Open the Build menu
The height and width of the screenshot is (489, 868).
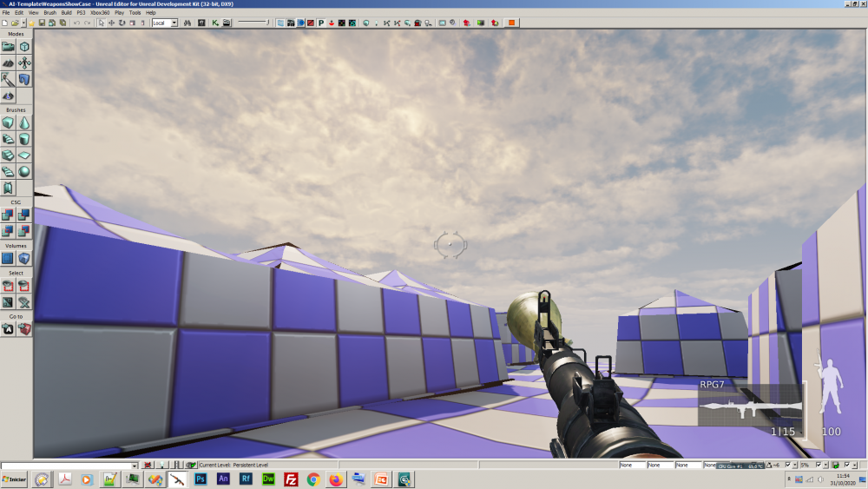coord(66,13)
